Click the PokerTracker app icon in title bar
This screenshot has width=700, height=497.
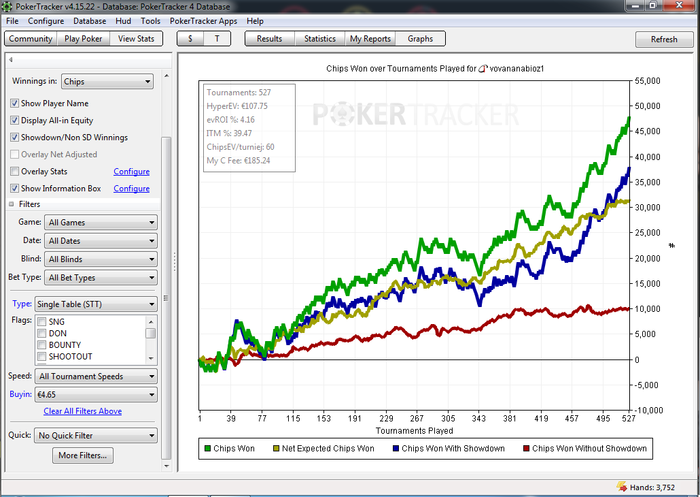click(7, 6)
